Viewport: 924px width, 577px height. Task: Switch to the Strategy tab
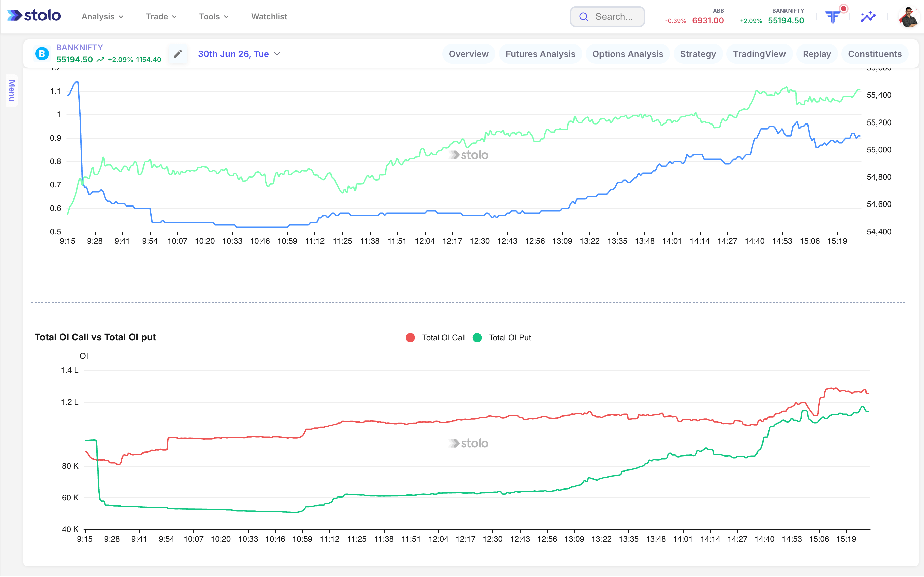[x=698, y=54]
